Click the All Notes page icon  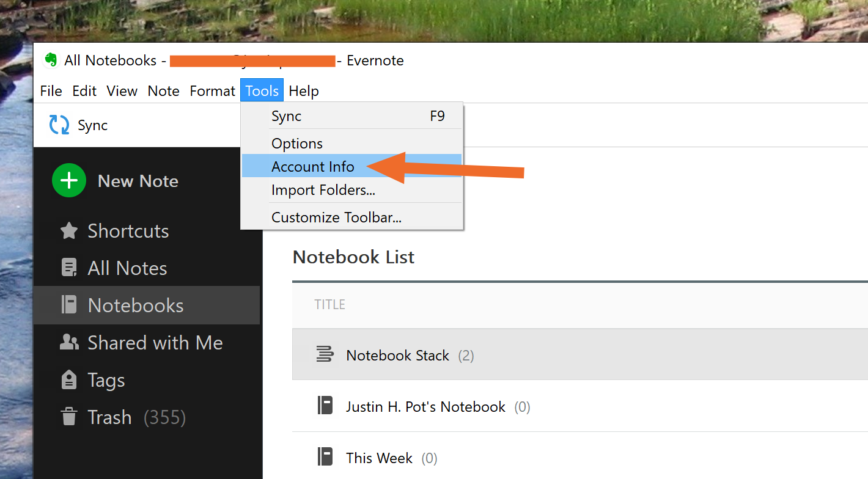tap(69, 268)
